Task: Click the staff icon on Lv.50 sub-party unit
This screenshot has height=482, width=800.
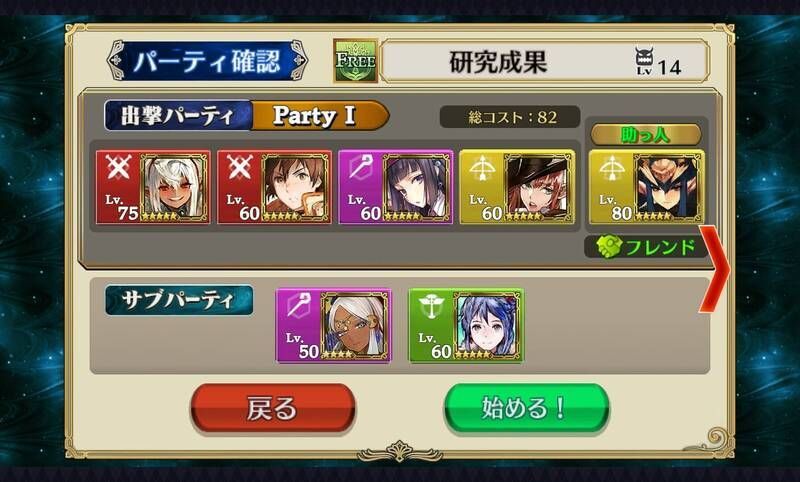Action: (298, 306)
